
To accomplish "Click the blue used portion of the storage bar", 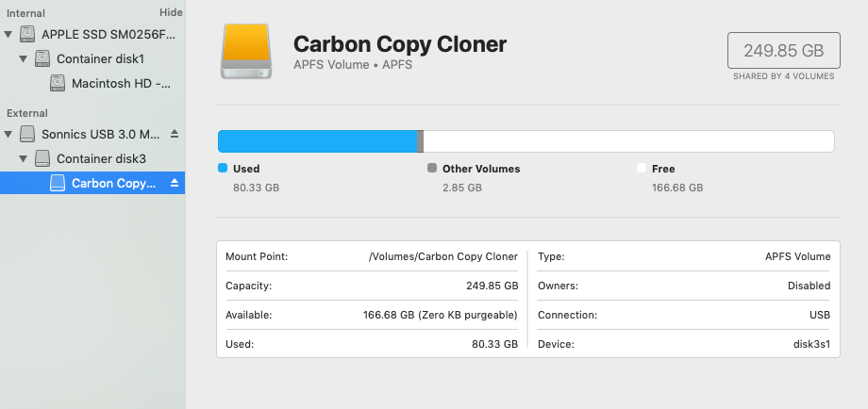I will [x=317, y=141].
